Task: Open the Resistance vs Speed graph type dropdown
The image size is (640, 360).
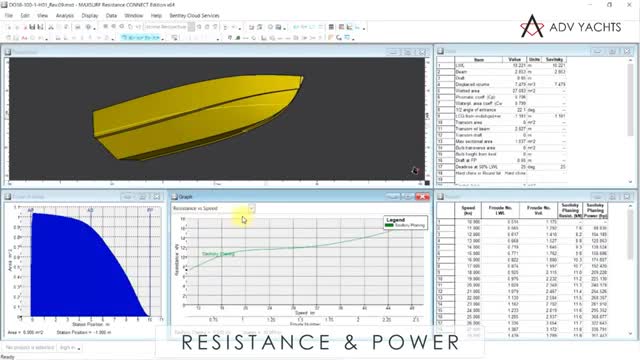Action: 252,209
